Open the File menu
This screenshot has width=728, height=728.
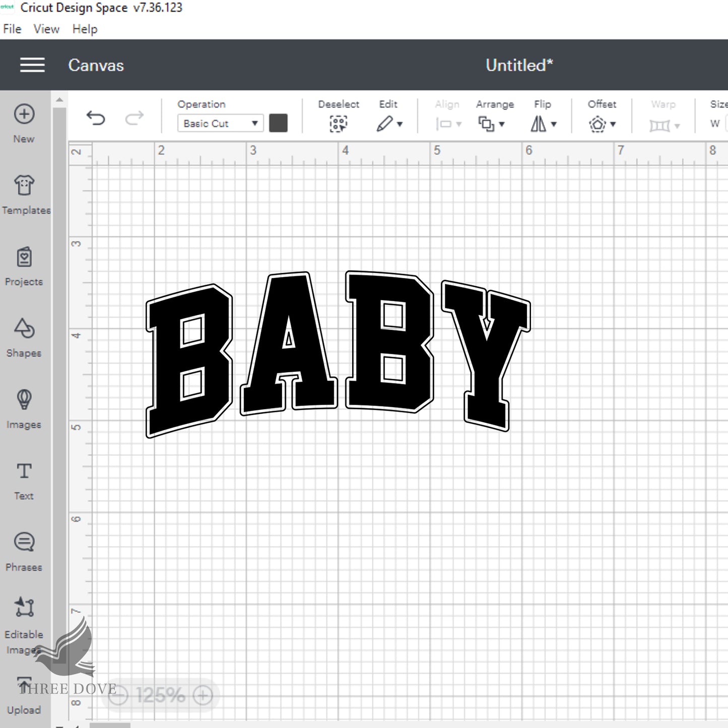point(12,29)
